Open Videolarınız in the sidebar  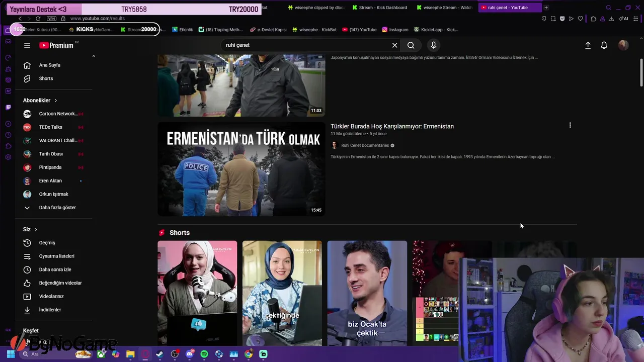pyautogui.click(x=54, y=297)
